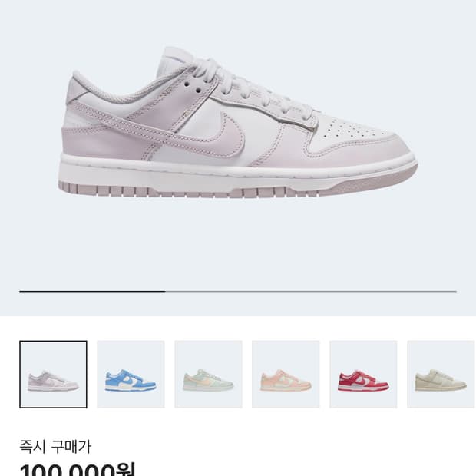Tap the 100,000원 price text
The height and width of the screenshot is (476, 476).
(x=78, y=470)
